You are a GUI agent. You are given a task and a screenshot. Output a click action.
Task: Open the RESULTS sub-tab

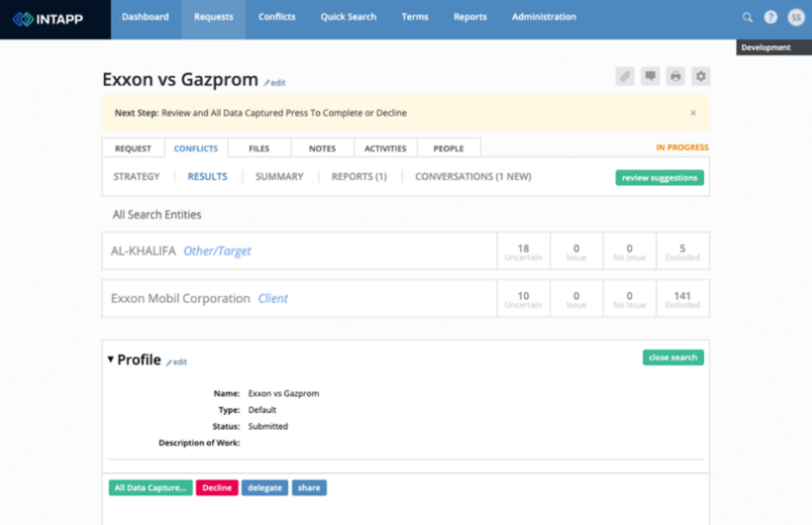[207, 176]
